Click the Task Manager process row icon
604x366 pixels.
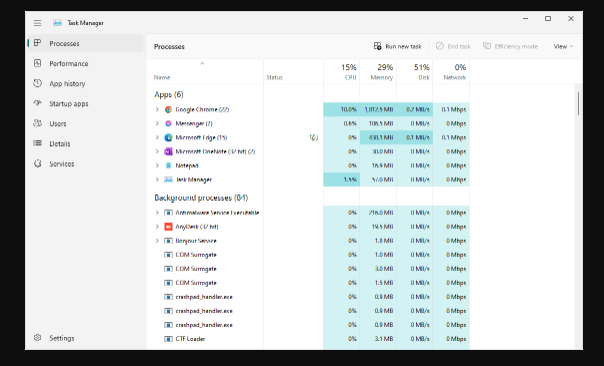click(x=168, y=180)
